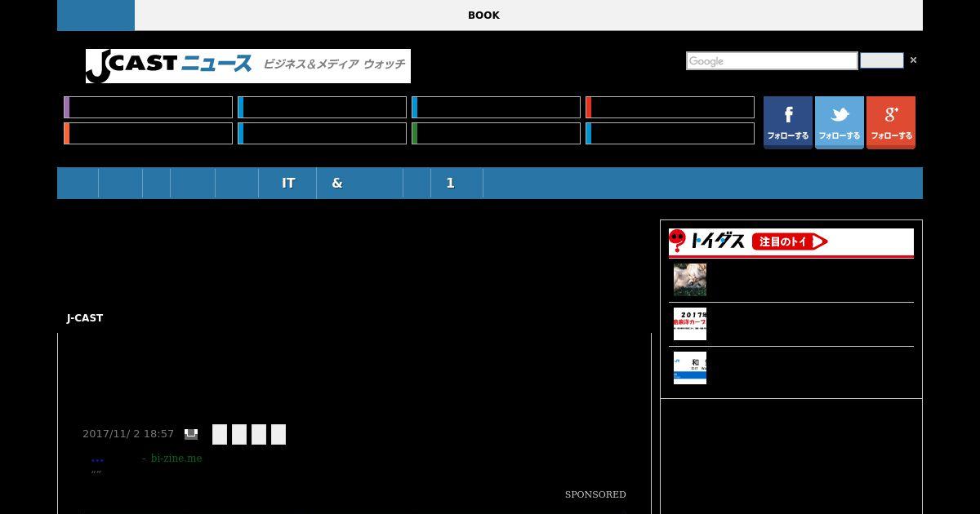Screen dimensions: 980x514
Task: Open the cat photo thumbnail in トイダス list
Action: (x=690, y=280)
